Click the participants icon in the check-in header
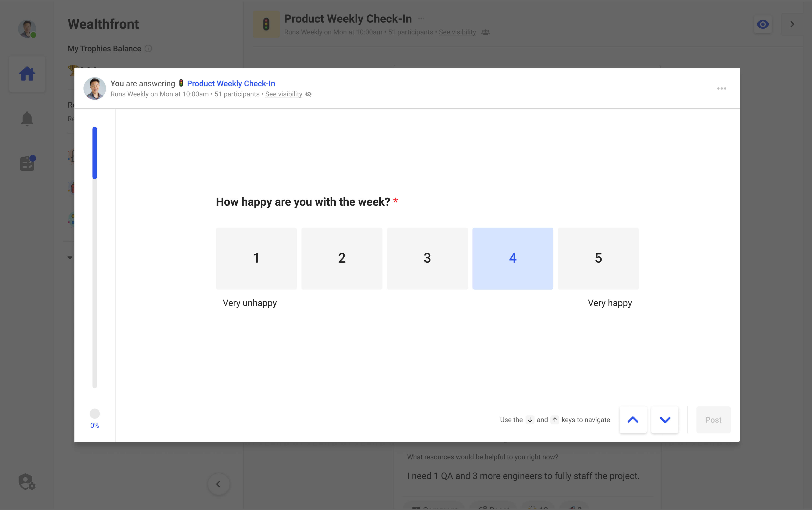 tap(486, 32)
